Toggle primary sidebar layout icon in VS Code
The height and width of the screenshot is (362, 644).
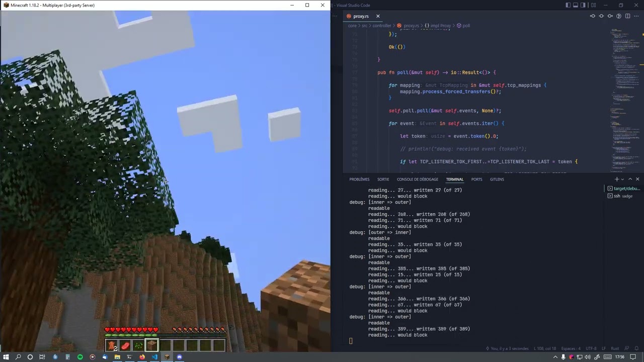pyautogui.click(x=568, y=5)
